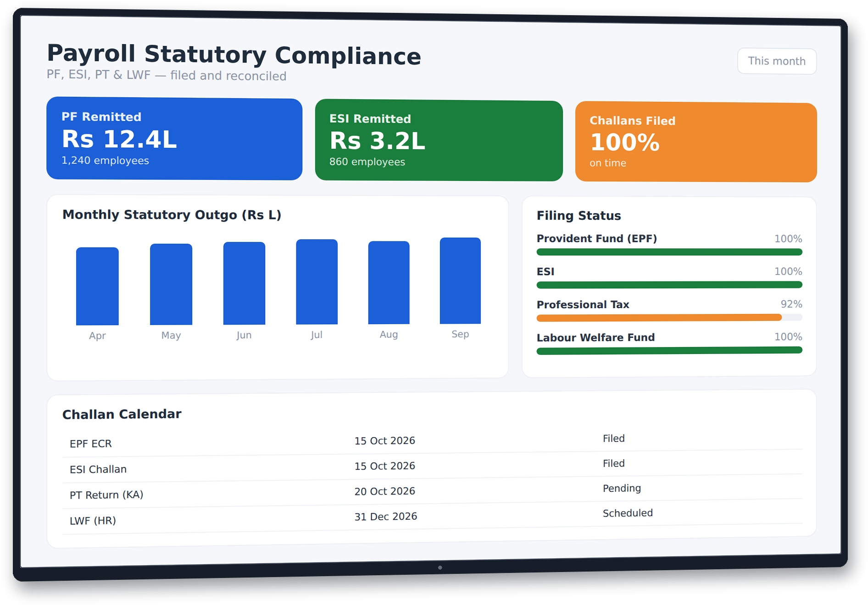
Task: Click the Labour Welfare Fund label
Action: [595, 337]
